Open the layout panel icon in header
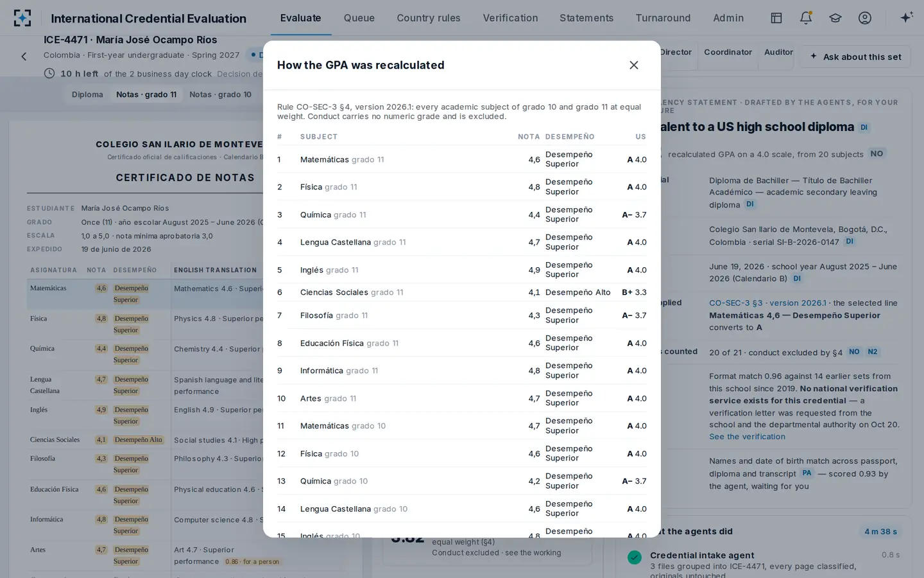 pos(776,18)
